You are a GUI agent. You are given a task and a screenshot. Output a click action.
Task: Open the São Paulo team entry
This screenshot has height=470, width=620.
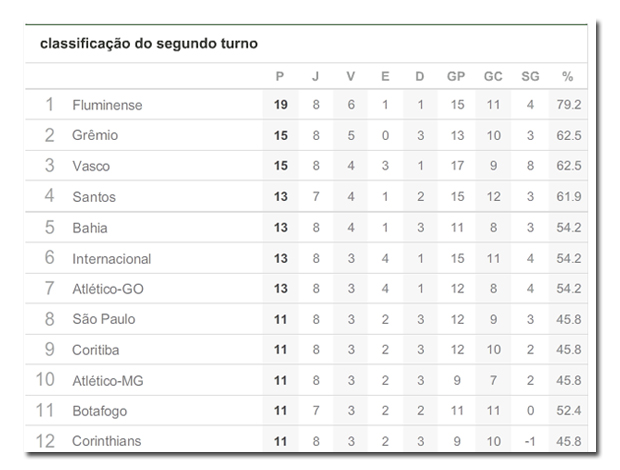[x=103, y=320]
